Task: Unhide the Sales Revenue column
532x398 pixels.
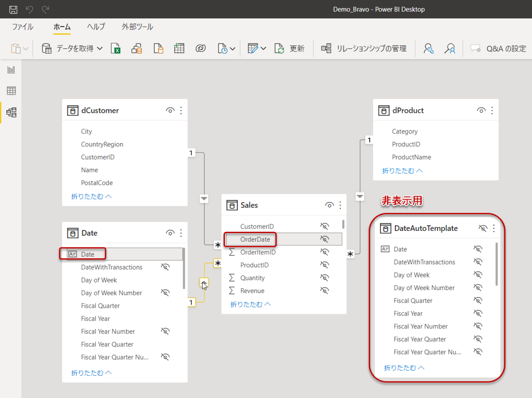Action: [325, 291]
